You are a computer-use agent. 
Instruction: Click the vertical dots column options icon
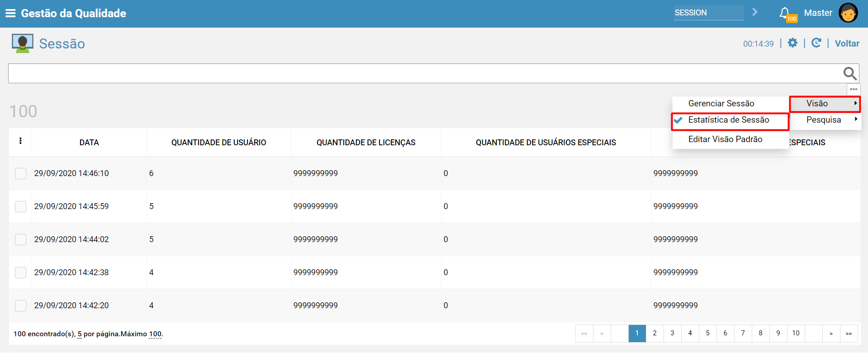20,141
